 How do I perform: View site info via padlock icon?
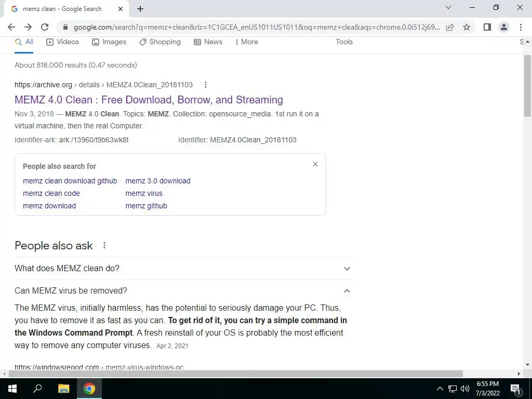[x=65, y=27]
